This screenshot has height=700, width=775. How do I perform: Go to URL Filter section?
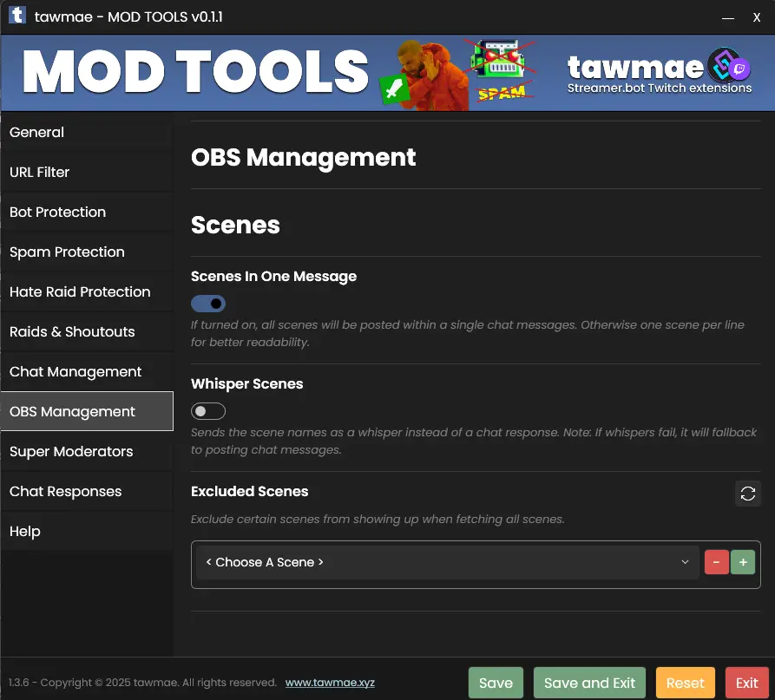tap(87, 172)
